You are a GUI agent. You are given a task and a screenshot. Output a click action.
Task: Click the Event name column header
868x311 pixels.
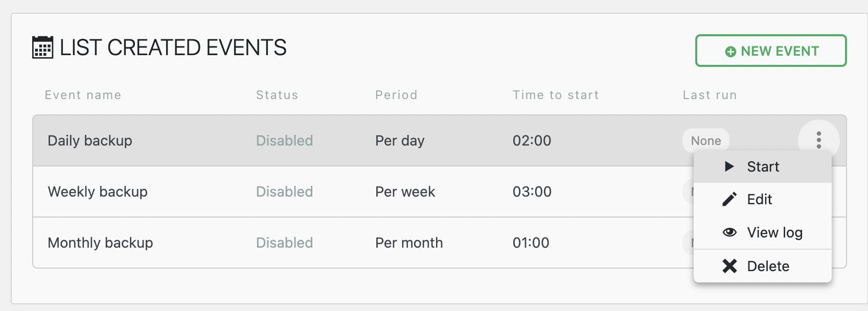point(83,95)
